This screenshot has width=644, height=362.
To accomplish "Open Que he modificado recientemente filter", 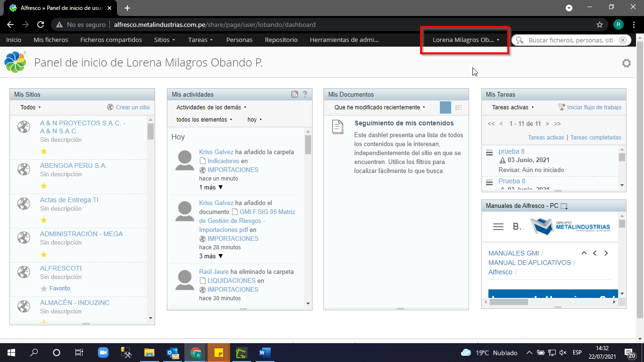I will 380,107.
